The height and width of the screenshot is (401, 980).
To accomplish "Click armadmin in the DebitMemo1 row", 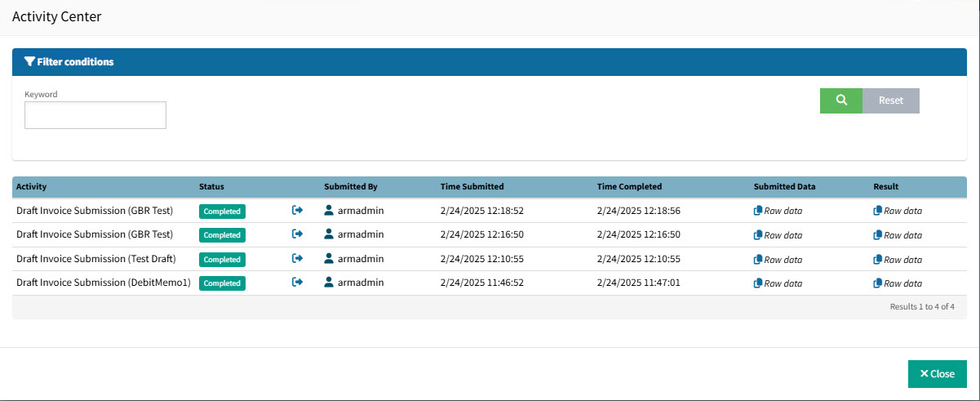I will click(x=361, y=283).
